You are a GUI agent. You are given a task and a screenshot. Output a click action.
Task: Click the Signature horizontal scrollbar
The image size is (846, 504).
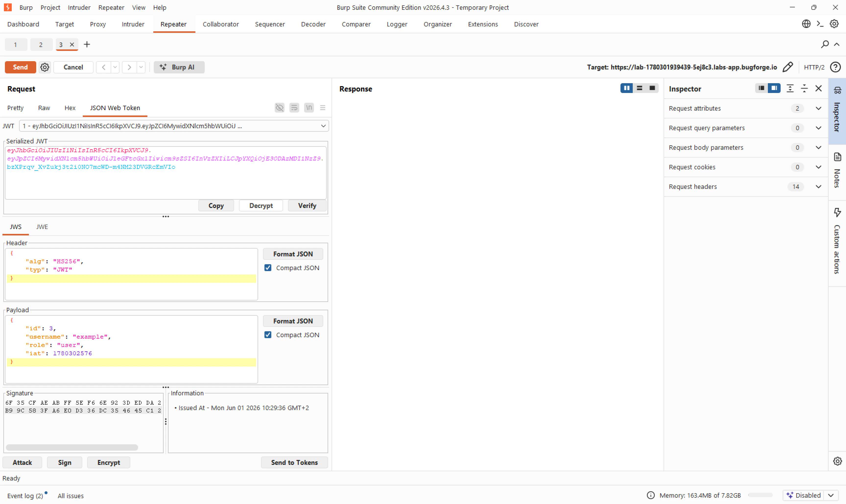click(72, 447)
